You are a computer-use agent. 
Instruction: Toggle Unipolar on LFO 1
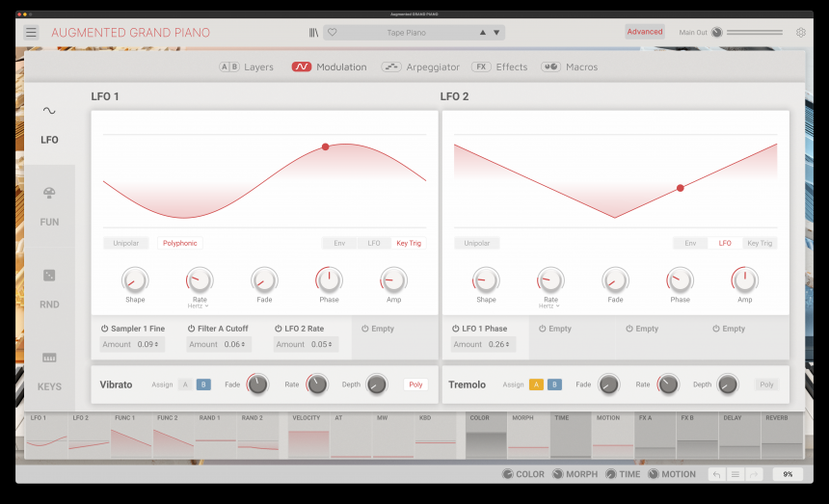126,243
